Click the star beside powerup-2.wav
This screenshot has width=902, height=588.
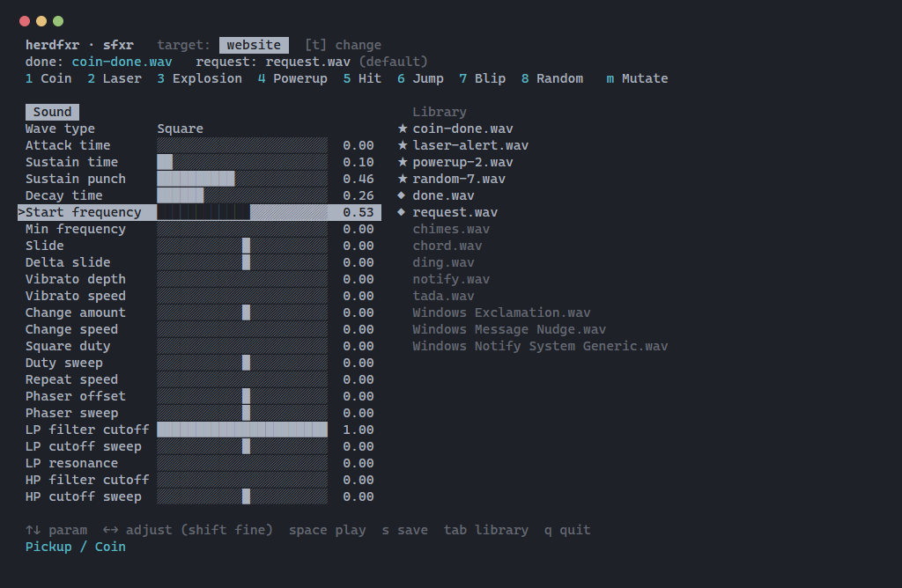[x=402, y=161]
